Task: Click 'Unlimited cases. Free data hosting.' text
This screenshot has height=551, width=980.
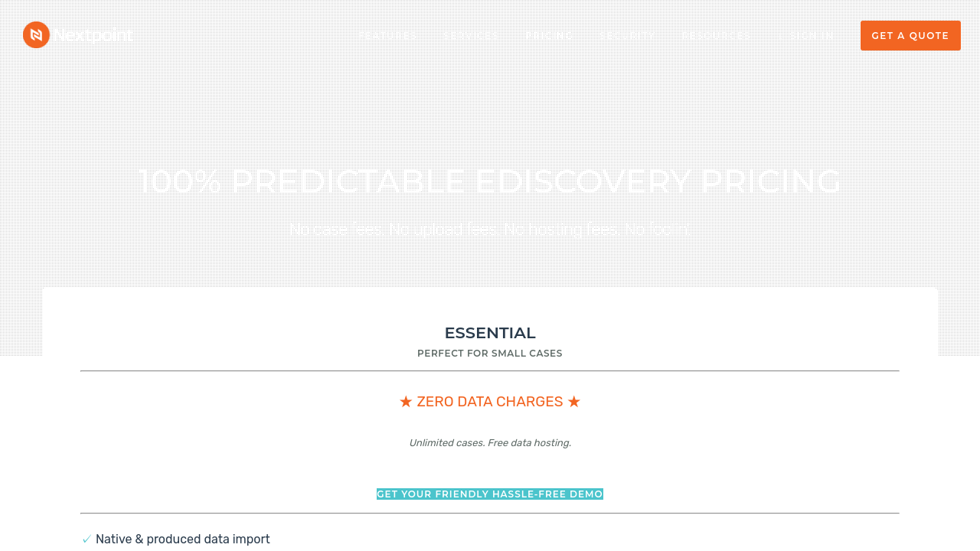Action: [490, 443]
